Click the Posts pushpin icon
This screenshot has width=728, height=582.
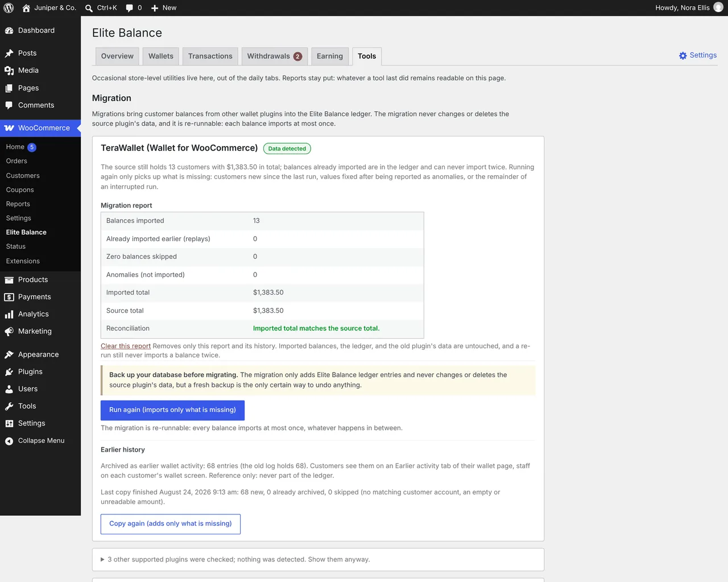9,53
